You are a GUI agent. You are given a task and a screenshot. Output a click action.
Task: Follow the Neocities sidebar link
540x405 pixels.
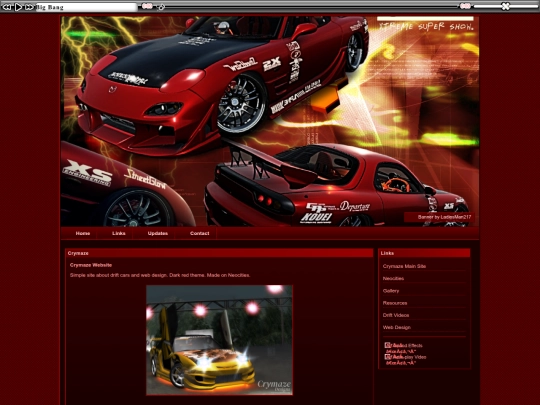(x=393, y=278)
